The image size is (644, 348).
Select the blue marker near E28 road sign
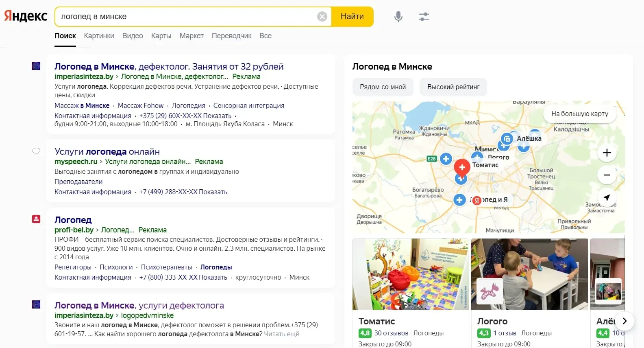pyautogui.click(x=446, y=159)
